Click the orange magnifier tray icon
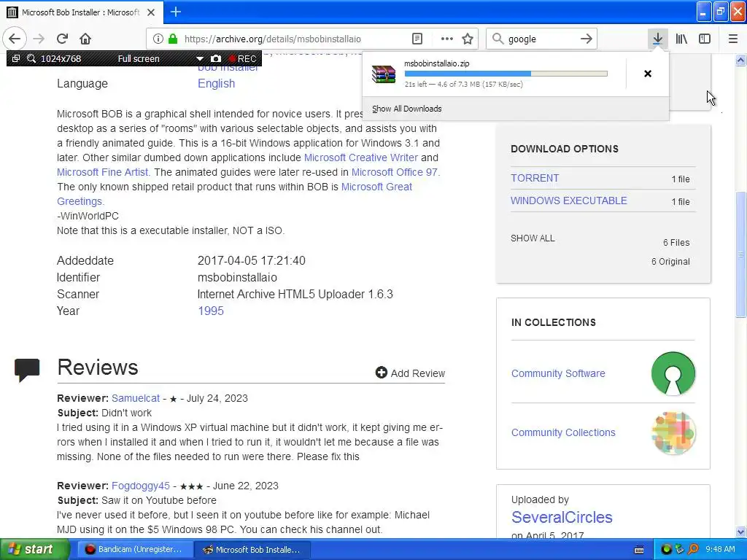Image resolution: width=747 pixels, height=560 pixels. (693, 550)
